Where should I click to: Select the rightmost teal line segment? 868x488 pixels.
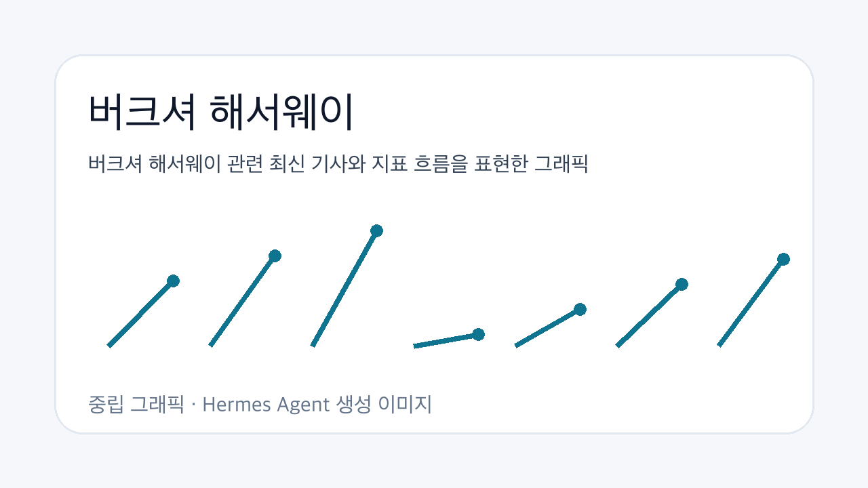[751, 302]
